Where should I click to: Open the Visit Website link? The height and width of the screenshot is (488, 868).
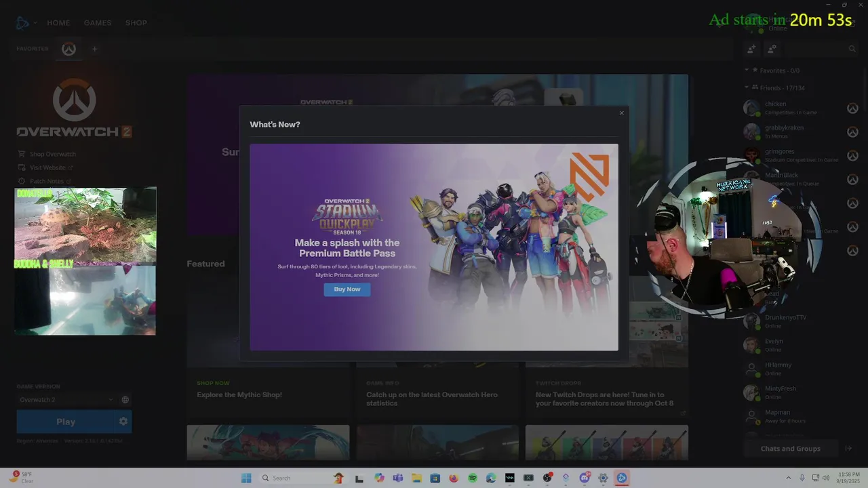(x=45, y=167)
